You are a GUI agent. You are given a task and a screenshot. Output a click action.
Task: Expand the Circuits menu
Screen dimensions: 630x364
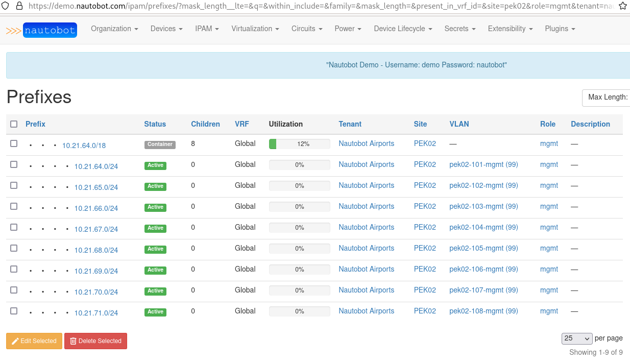[307, 29]
